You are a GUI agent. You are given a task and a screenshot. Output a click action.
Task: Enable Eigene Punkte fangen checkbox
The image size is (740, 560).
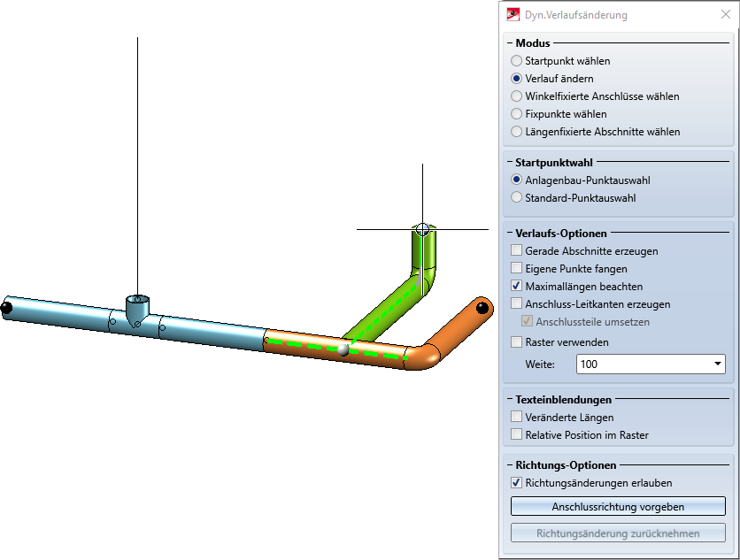516,268
